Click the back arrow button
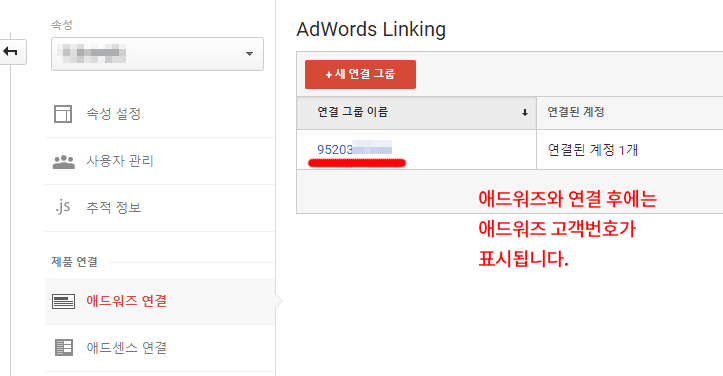The image size is (723, 376). pyautogui.click(x=12, y=52)
